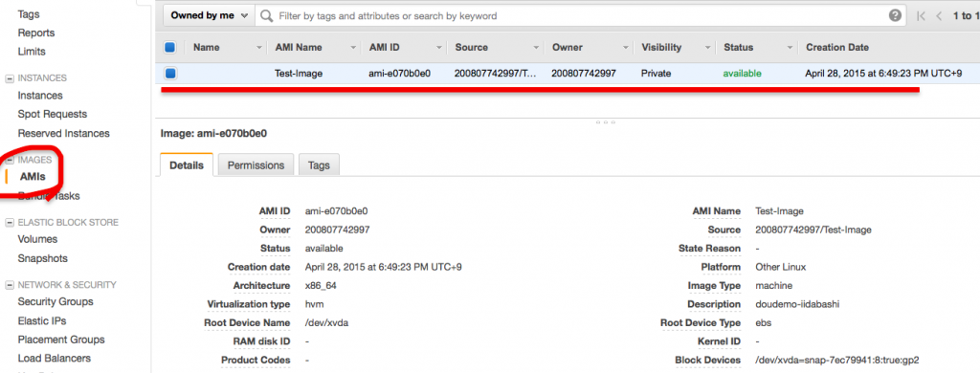Open the Visibility column dropdown arrow

708,48
